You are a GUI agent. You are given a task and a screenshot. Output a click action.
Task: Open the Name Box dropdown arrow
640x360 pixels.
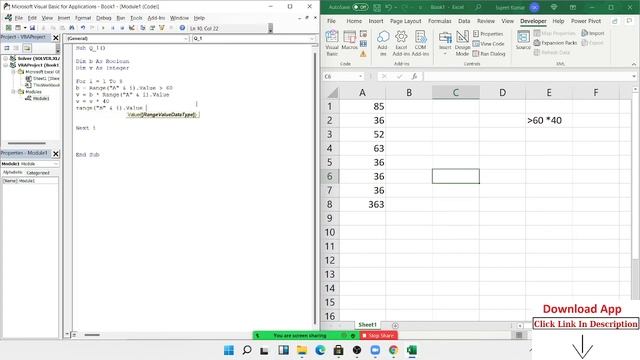click(x=360, y=76)
